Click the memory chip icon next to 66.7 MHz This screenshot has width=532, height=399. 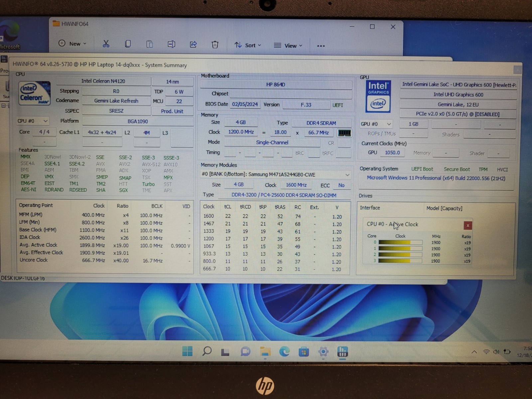(x=344, y=133)
